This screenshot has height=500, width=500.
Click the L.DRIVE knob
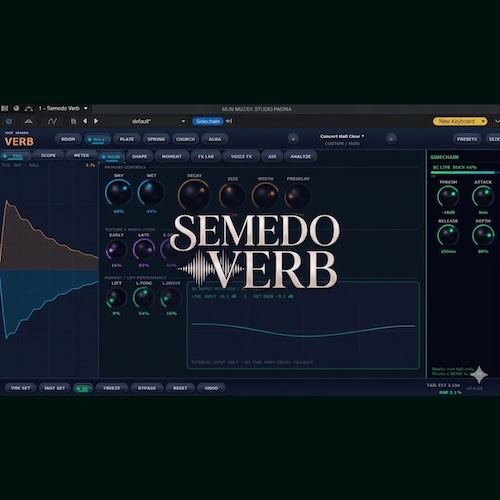(171, 298)
